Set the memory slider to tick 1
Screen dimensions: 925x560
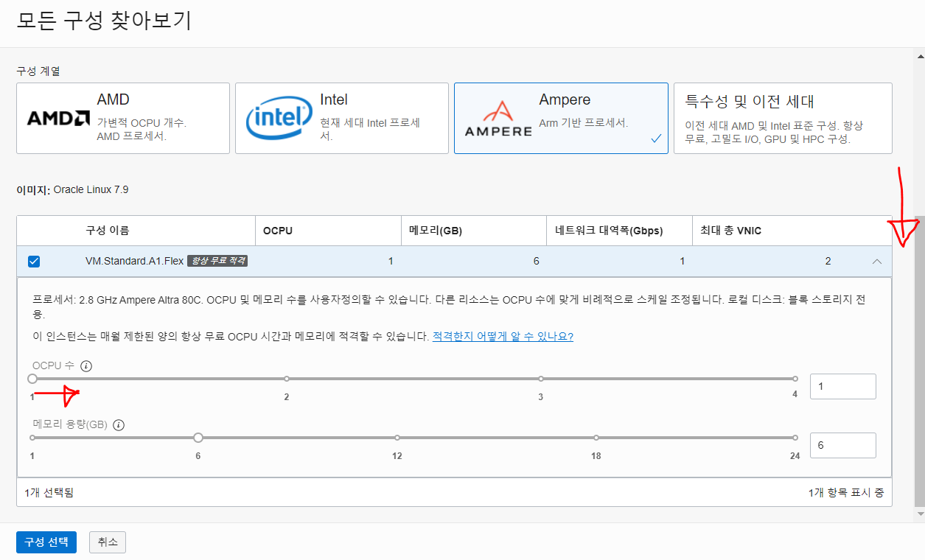pos(32,438)
